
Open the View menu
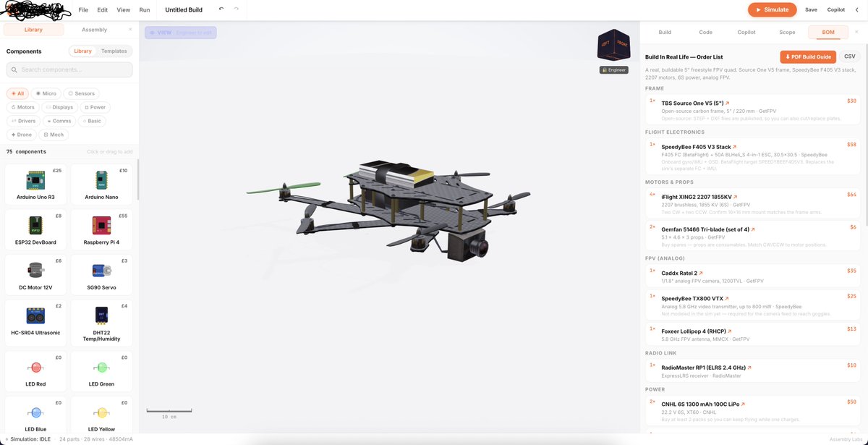point(124,10)
